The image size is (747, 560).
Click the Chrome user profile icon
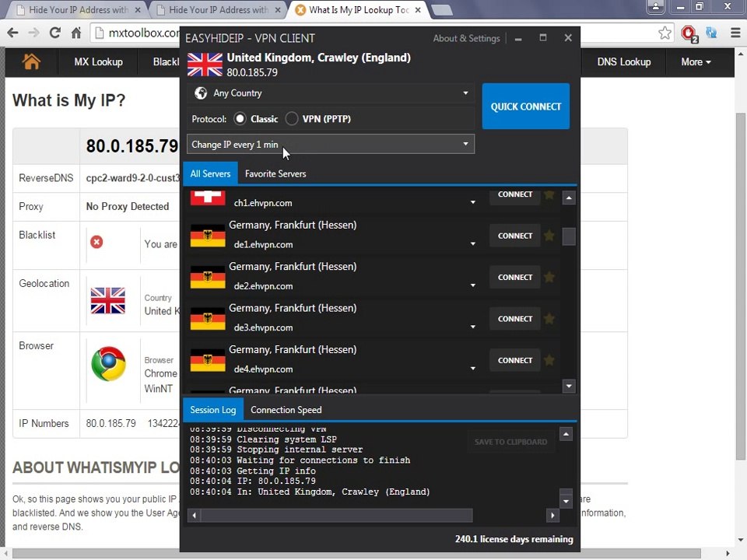coord(656,7)
